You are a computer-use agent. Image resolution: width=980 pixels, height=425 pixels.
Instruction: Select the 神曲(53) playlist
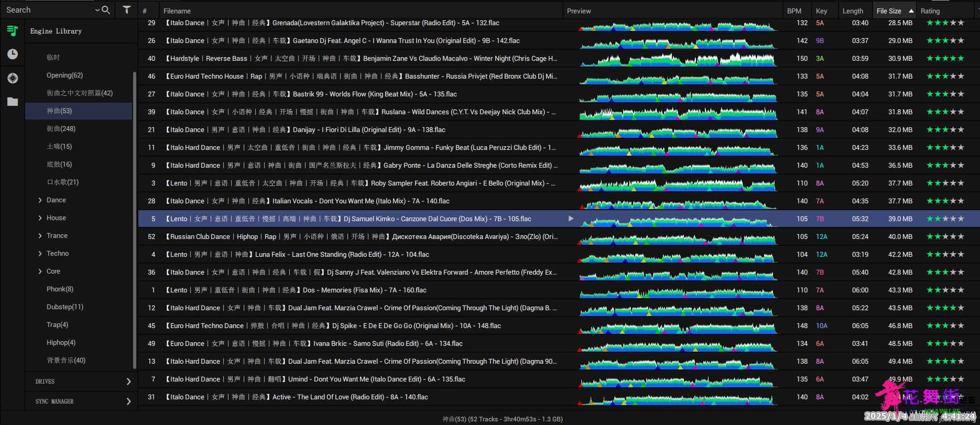click(x=79, y=111)
